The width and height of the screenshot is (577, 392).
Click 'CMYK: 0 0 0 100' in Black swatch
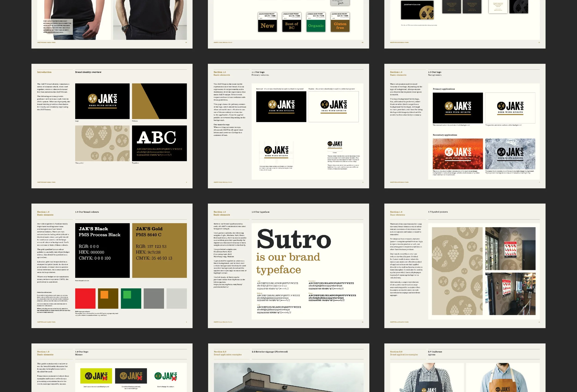click(x=95, y=258)
